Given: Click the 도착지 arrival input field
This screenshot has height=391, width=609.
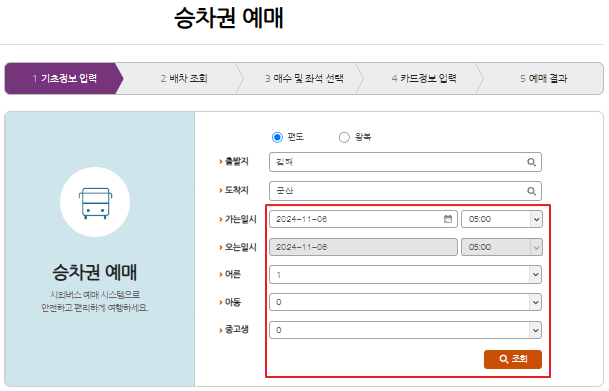Looking at the screenshot, I should [405, 191].
